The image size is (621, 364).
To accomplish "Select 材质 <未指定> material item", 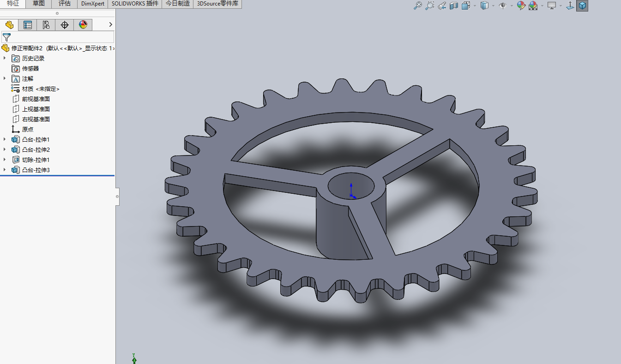I will pyautogui.click(x=41, y=89).
